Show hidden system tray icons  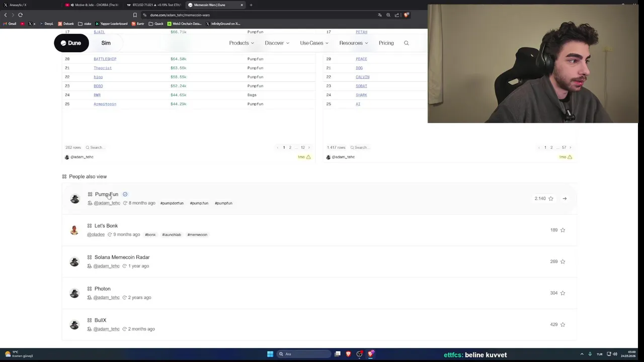pyautogui.click(x=582, y=354)
